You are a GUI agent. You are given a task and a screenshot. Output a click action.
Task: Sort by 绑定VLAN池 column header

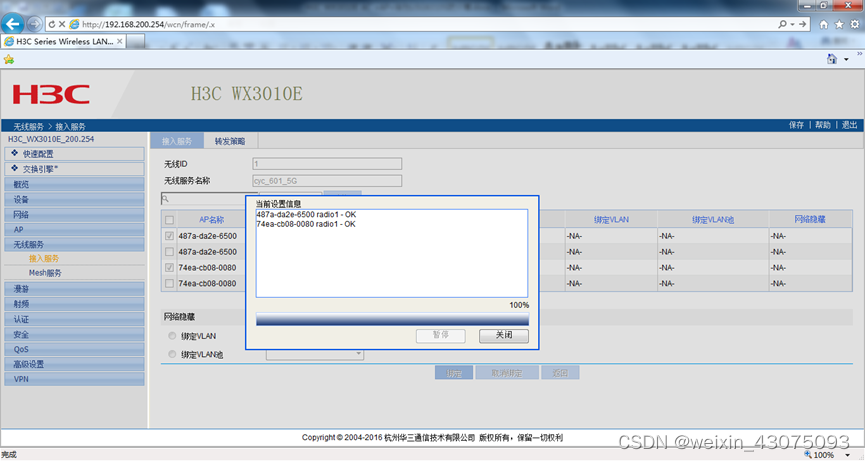tap(713, 220)
